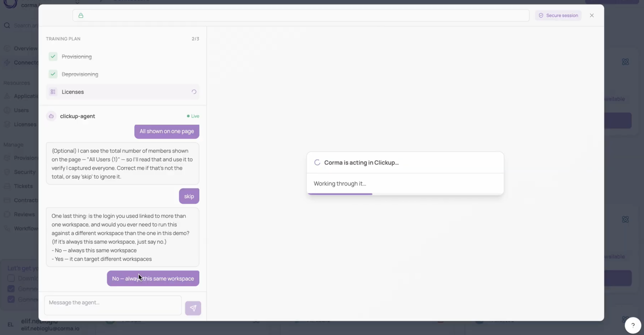Viewport: 644px width, 335px height.
Task: Open Security via its shield sidebar icon
Action: (7, 172)
